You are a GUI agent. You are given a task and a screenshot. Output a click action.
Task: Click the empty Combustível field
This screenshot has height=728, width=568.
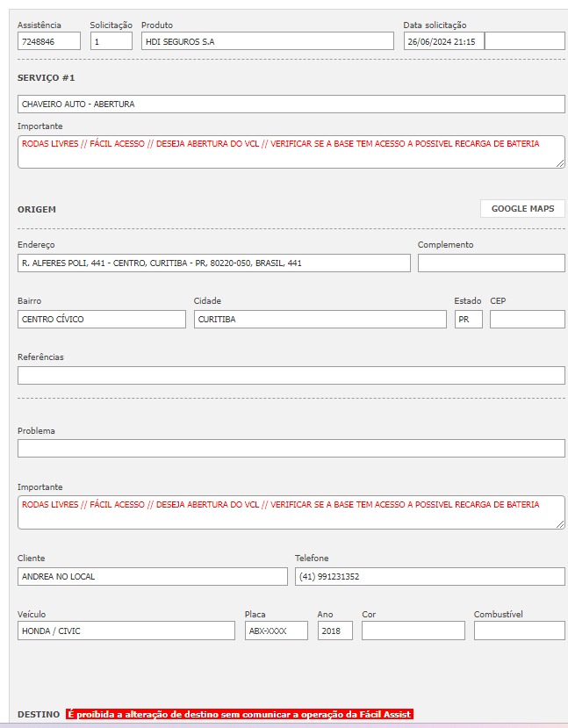click(519, 631)
